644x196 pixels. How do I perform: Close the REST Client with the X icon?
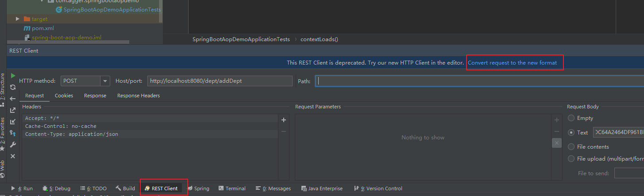[x=13, y=156]
